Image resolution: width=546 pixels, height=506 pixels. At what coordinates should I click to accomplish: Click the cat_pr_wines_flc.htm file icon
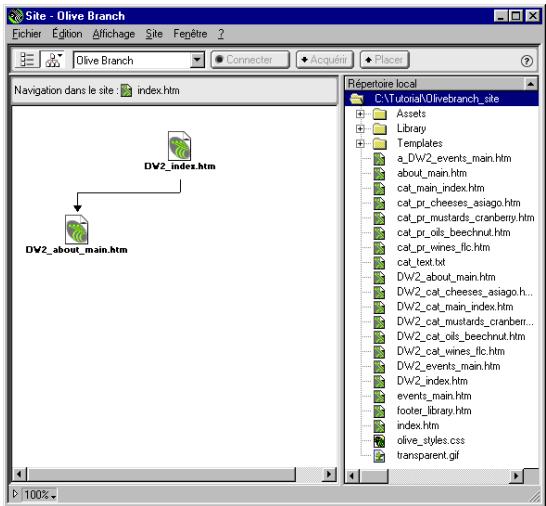click(x=379, y=248)
